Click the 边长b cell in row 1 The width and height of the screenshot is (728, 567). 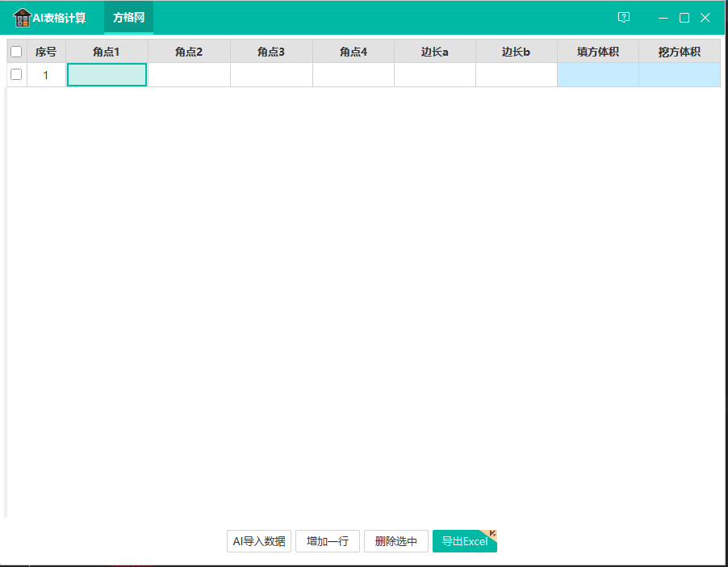[516, 75]
